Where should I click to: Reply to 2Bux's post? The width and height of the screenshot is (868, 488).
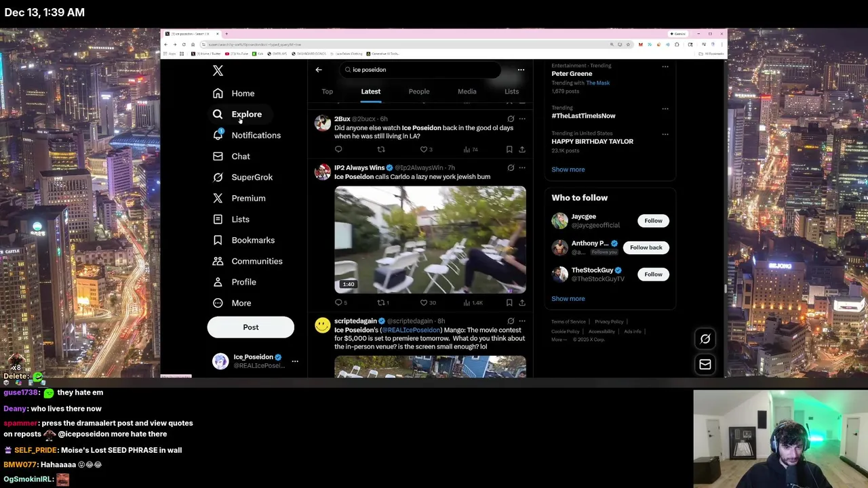tap(338, 150)
